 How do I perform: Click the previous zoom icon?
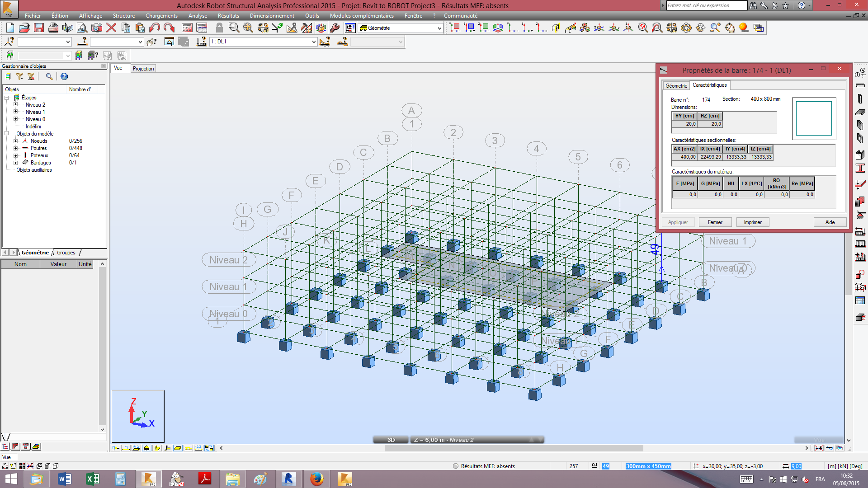(657, 28)
